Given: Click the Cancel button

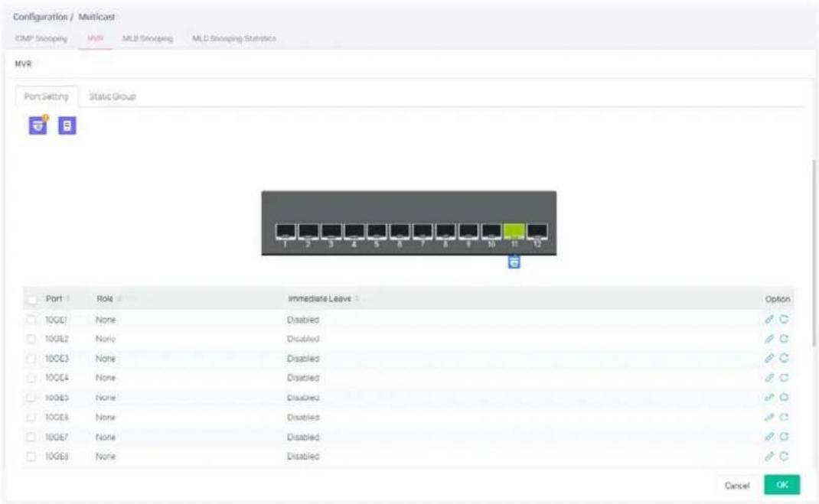Looking at the screenshot, I should click(x=737, y=486).
